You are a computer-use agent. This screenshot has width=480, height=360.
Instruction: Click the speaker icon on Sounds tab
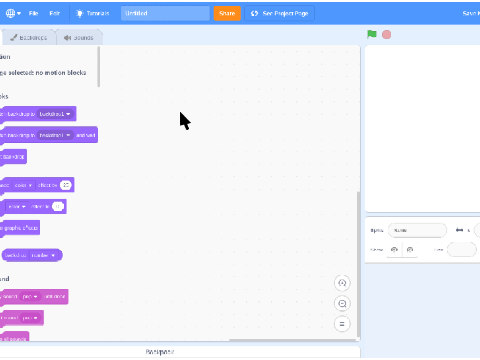(x=68, y=38)
